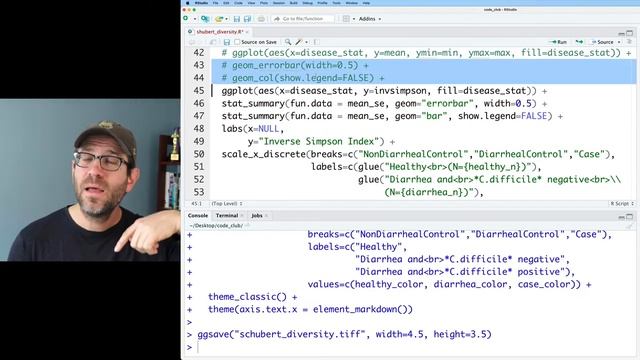Expand the Code Tools dropdown arrow
This screenshot has width=640, height=360.
click(x=307, y=42)
